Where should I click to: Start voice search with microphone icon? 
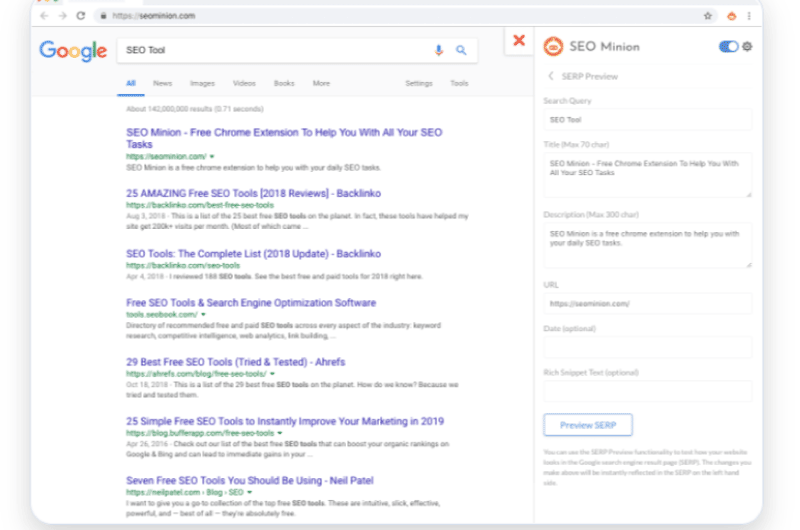point(439,50)
